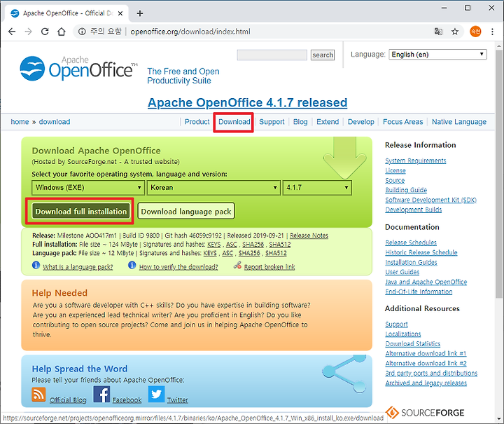
Task: Click the browser forward arrow
Action: tap(28, 32)
